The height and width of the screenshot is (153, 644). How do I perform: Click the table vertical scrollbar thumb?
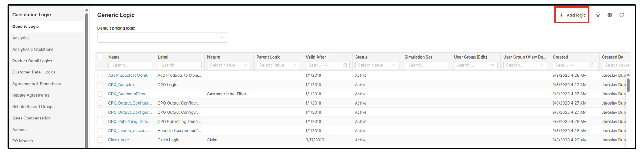628,85
